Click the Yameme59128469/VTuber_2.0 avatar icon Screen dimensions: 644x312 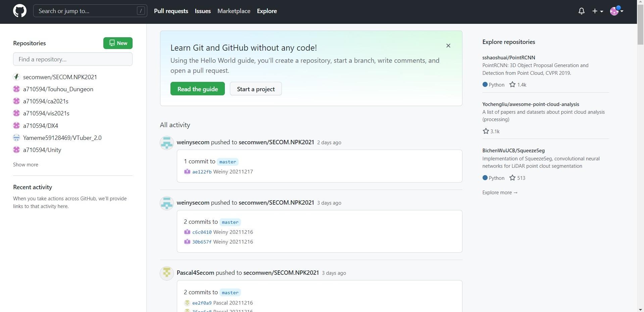[x=16, y=138]
